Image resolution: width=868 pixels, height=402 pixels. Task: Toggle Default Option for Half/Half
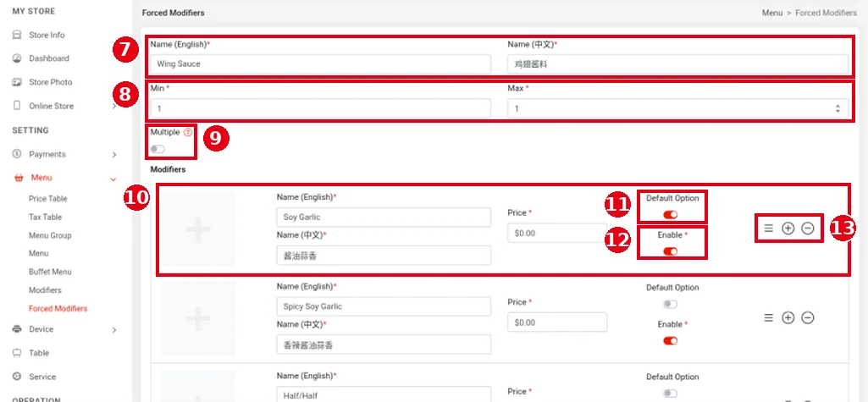pos(671,394)
